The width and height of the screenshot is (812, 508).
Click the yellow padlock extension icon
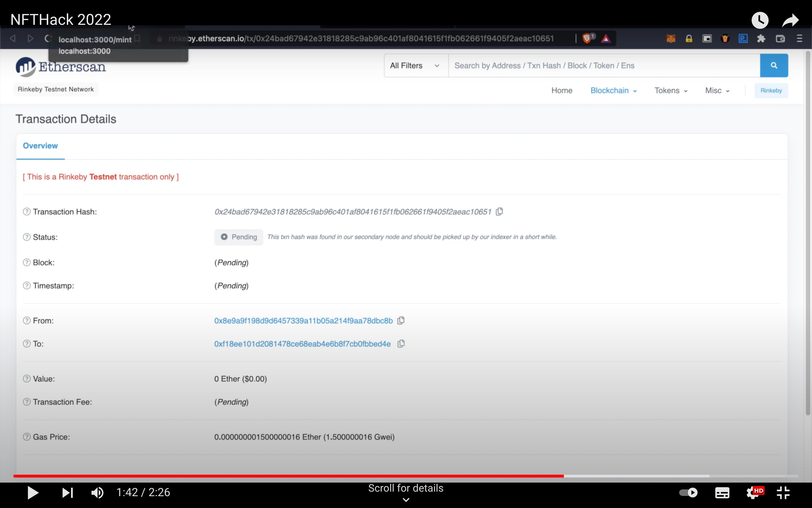689,39
